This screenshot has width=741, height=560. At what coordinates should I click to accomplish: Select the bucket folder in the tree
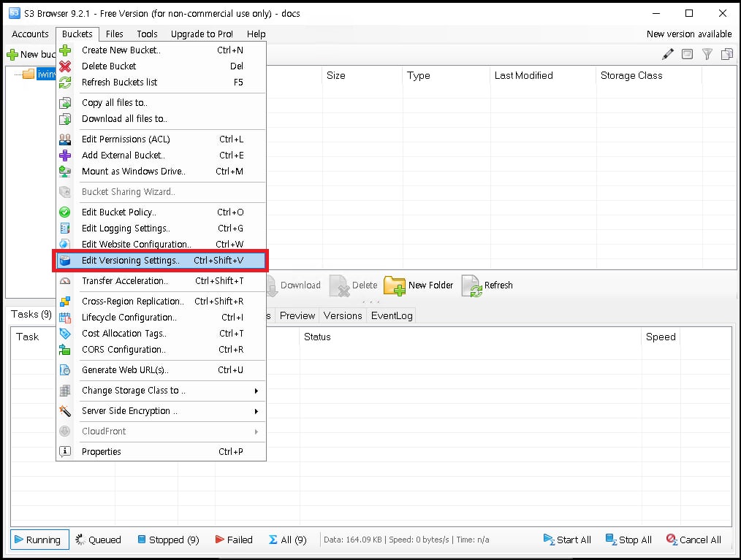coord(39,74)
